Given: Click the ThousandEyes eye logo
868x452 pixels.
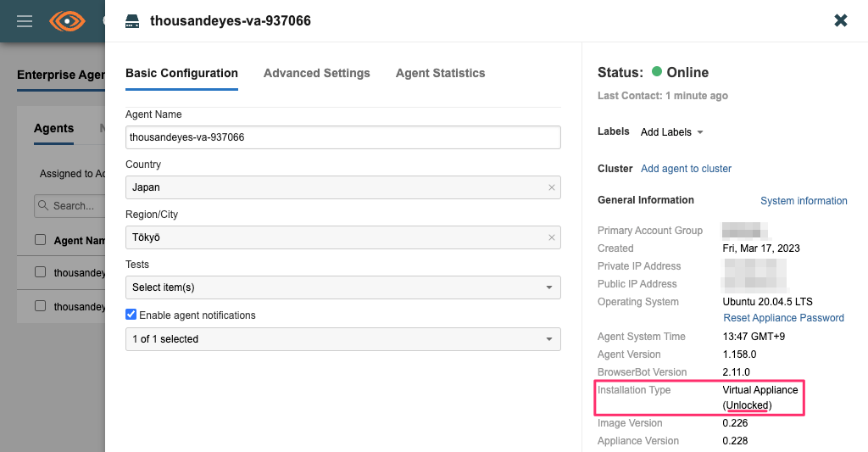Looking at the screenshot, I should 67,21.
